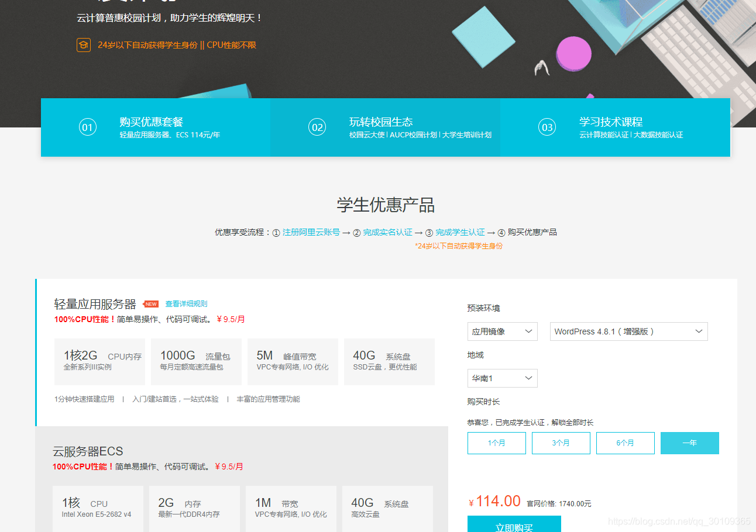Click the 恭喜您，已完成学生认证 notice
Image resolution: width=756 pixels, height=532 pixels.
coord(530,423)
